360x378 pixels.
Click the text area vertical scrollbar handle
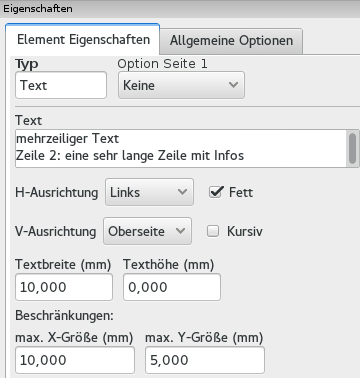pyautogui.click(x=353, y=148)
